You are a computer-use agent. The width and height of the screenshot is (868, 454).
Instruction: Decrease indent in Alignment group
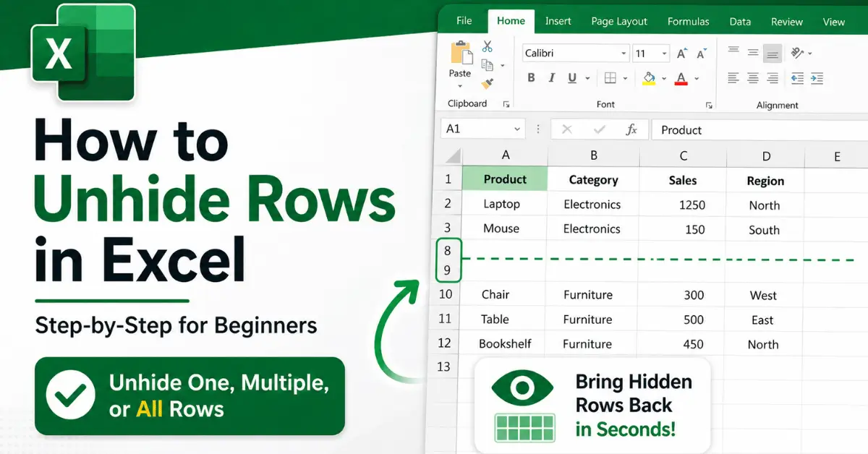797,78
